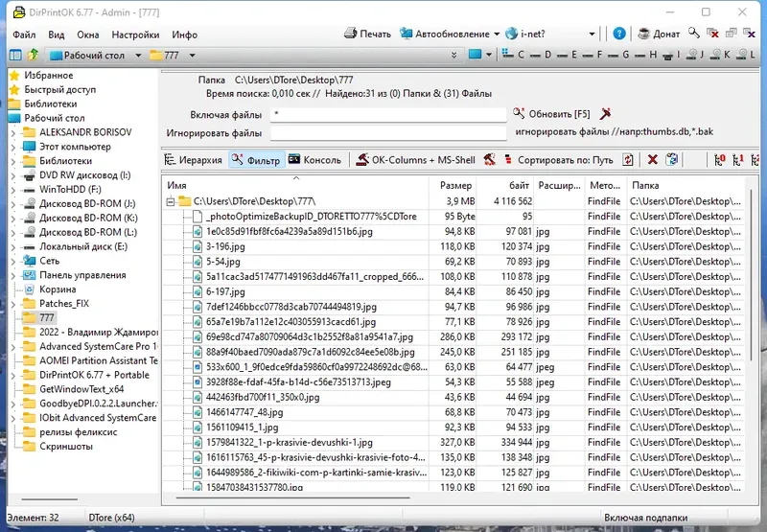Click the refresh document icon after Сортировать
The width and height of the screenshot is (767, 532).
click(x=628, y=159)
